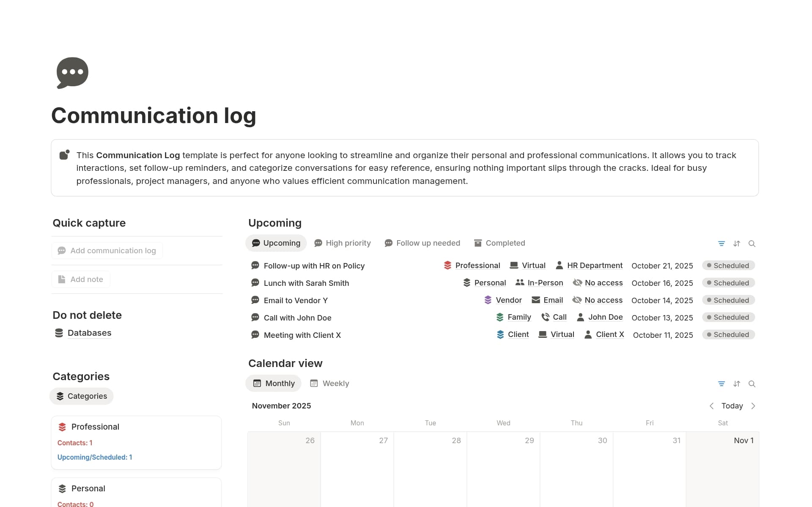812x507 pixels.
Task: Click the Databases stacked icon
Action: tap(59, 333)
